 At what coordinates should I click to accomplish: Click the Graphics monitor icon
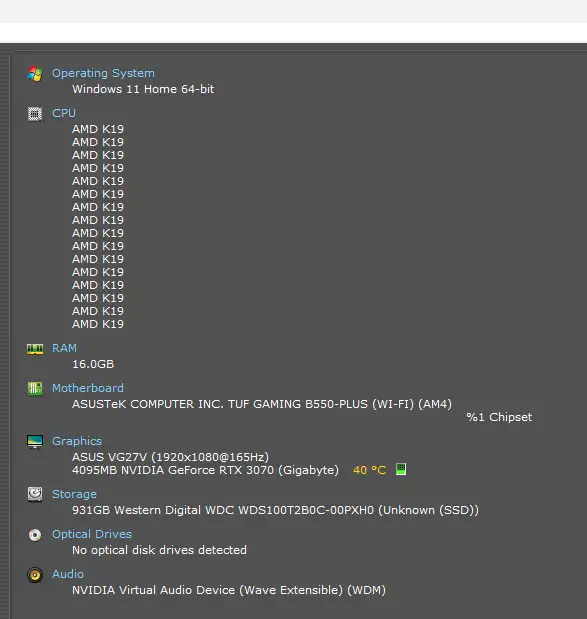(35, 441)
